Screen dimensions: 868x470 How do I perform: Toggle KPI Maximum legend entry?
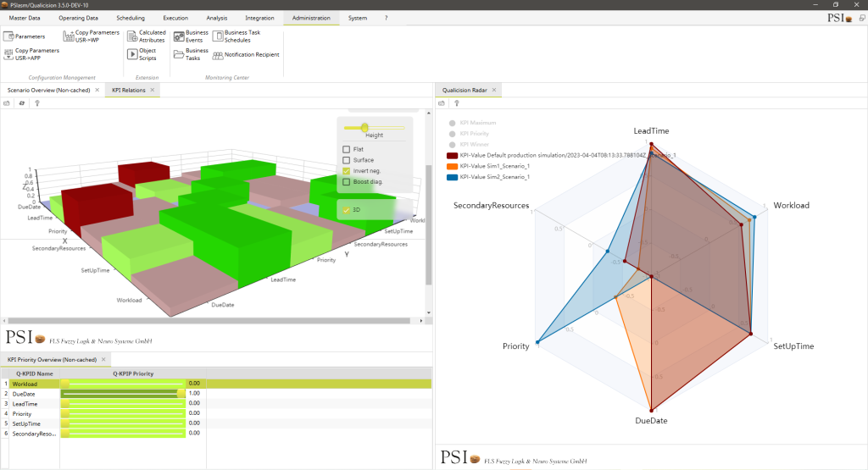tap(472, 123)
